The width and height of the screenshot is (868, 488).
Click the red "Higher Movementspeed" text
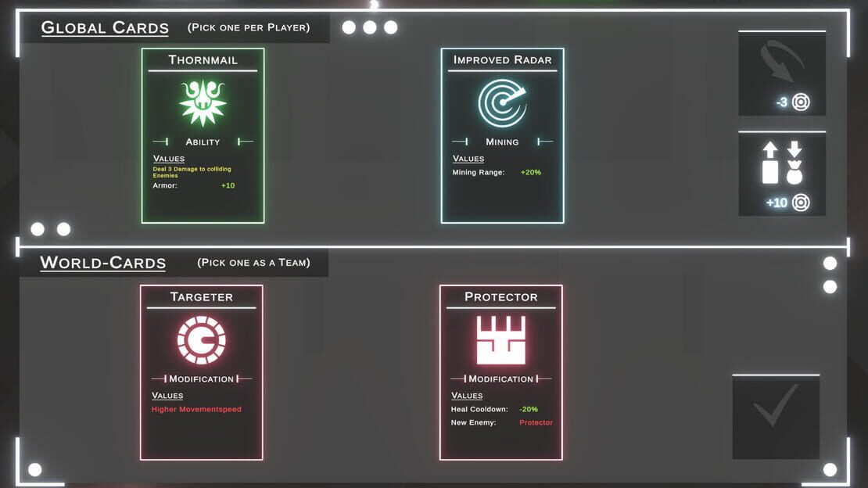point(196,409)
